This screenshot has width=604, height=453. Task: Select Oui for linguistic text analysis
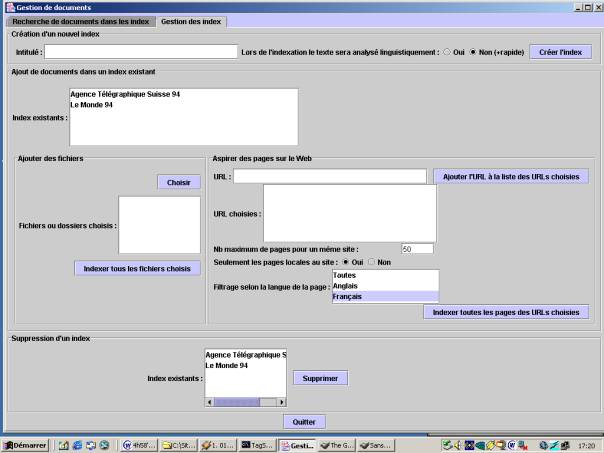[448, 52]
